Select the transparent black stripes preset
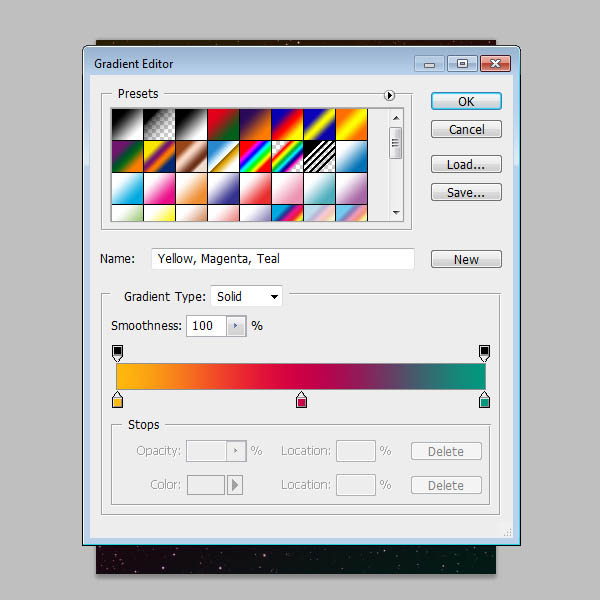This screenshot has width=600, height=600. (x=320, y=157)
